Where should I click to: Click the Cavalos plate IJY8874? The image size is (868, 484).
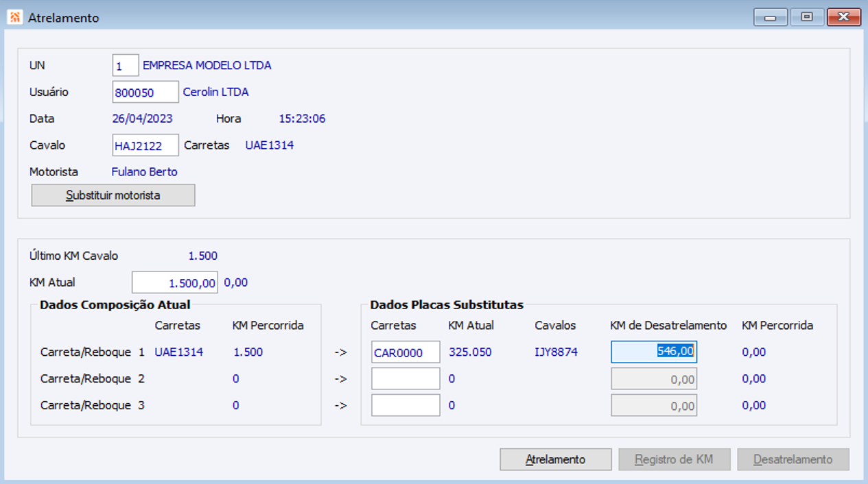pyautogui.click(x=556, y=352)
